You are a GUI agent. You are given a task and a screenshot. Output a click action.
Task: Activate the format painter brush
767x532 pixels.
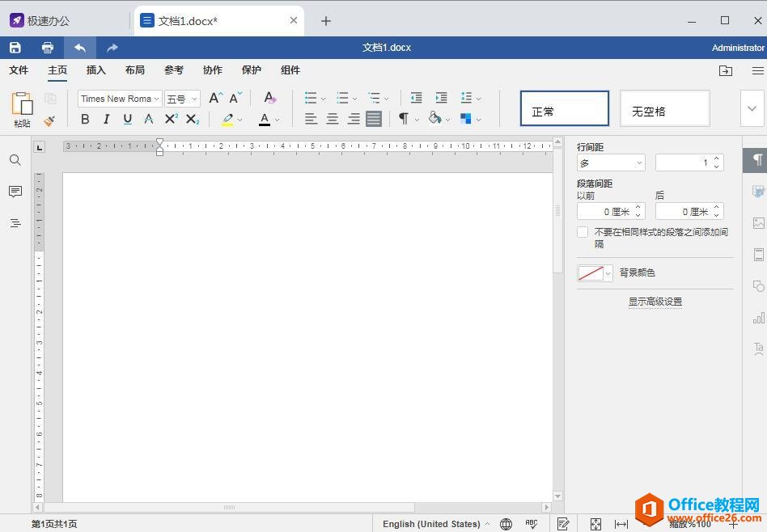coord(49,120)
